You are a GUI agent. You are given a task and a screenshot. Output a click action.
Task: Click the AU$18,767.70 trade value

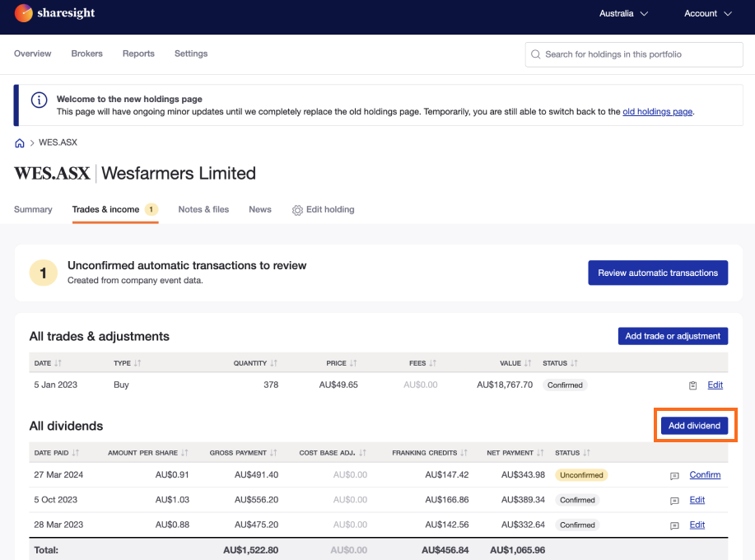(505, 385)
